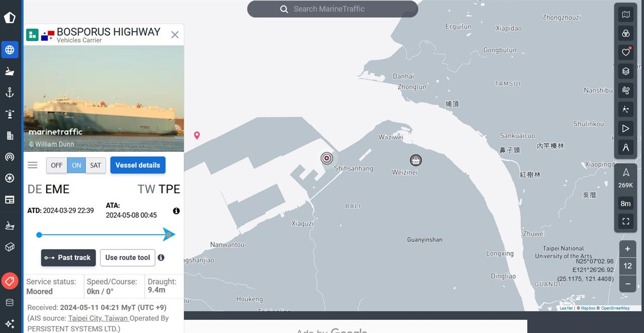Viewport: 644px width, 333px height.
Task: Zoom in the map with plus button
Action: [627, 249]
